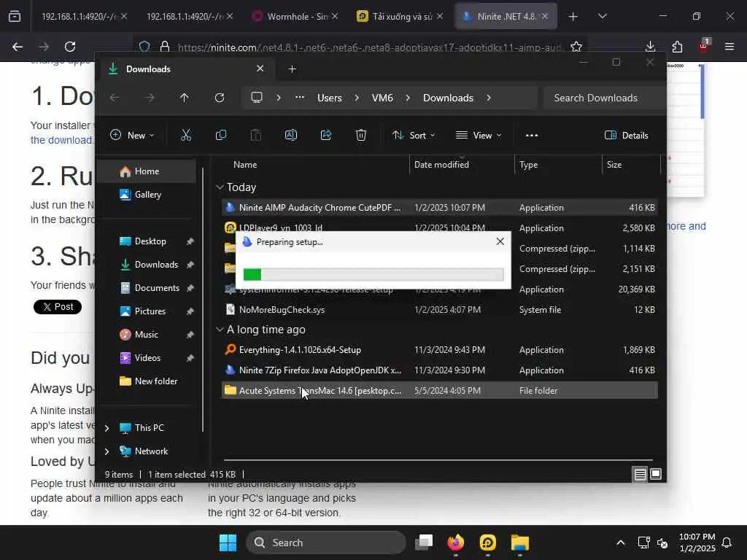
Task: Click the Preparing setup progress bar
Action: pos(373,274)
